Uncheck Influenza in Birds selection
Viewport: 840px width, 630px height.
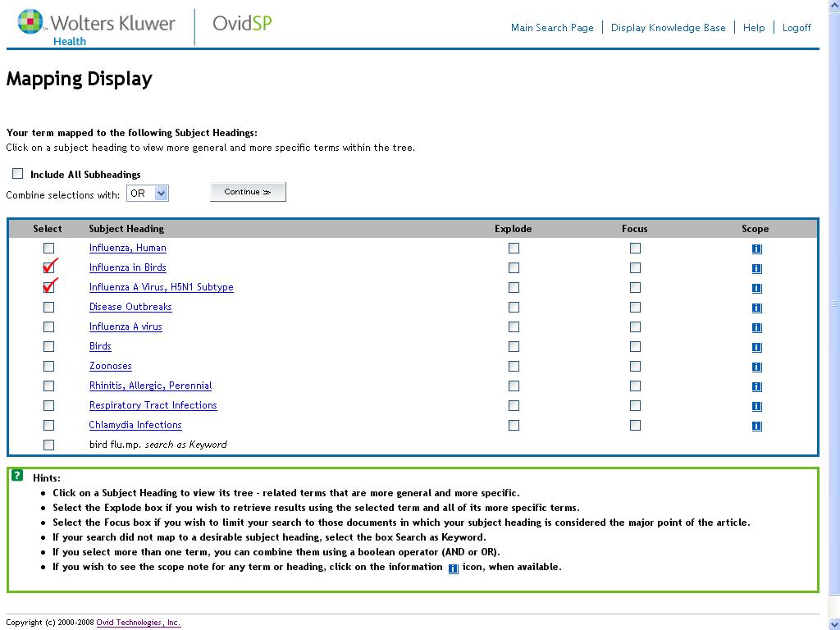point(48,267)
